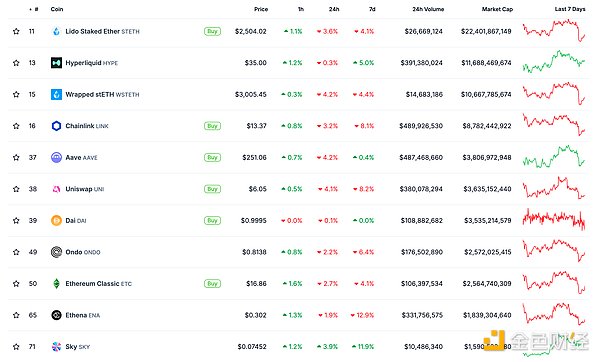Click Buy button next to Chainlink
600x362 pixels.
tap(212, 126)
